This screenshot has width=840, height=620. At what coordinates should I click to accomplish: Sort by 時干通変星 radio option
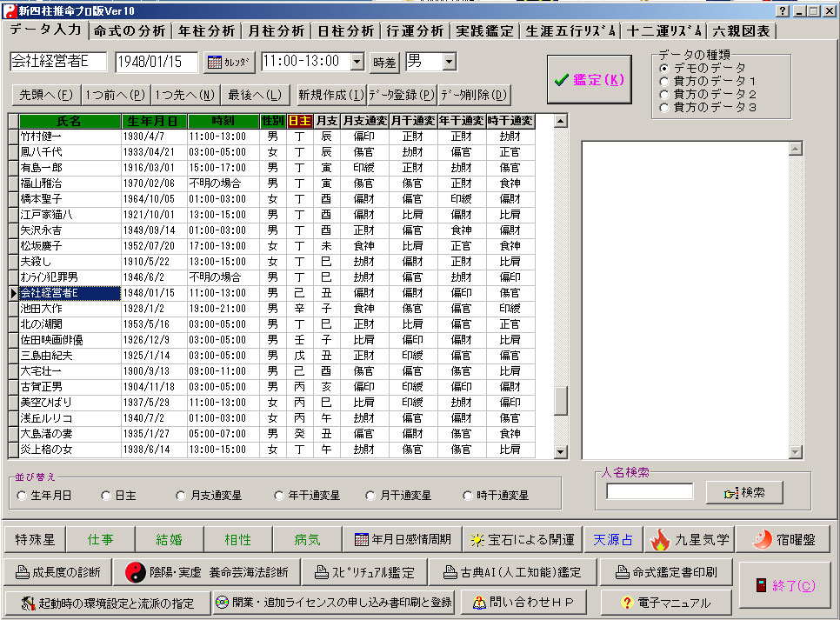coord(468,496)
